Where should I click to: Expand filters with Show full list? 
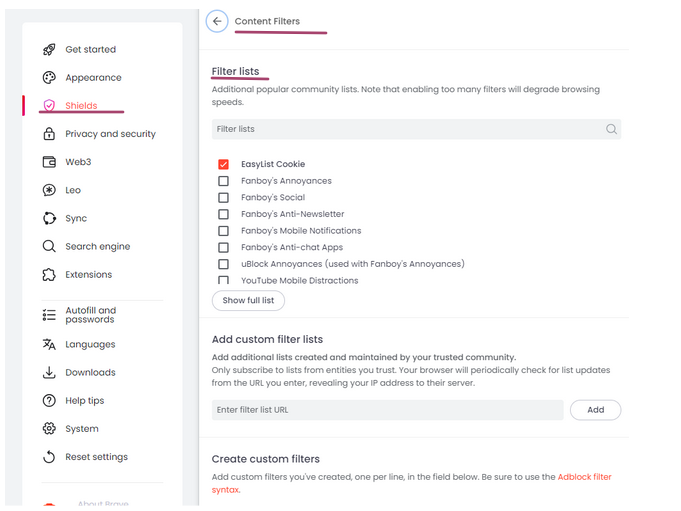tap(248, 300)
